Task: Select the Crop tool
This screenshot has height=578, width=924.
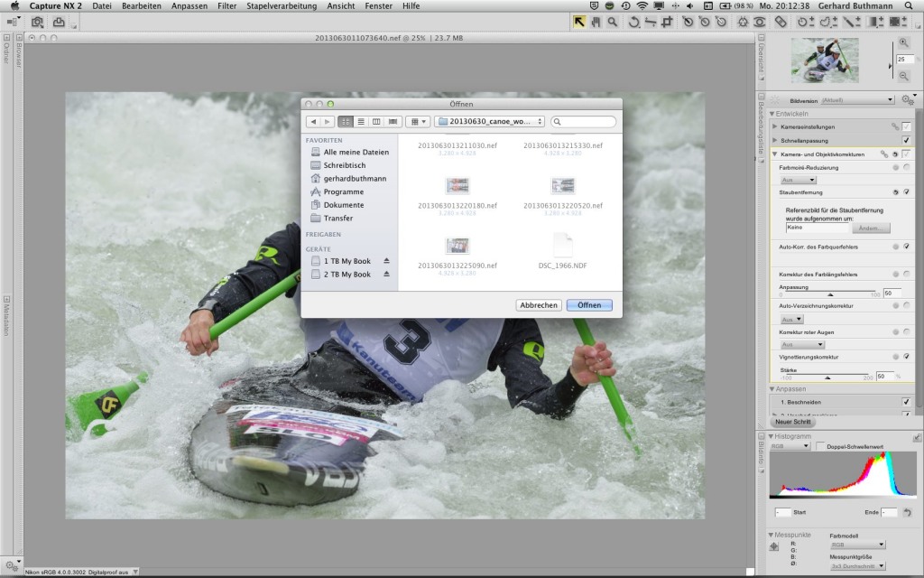Action: 667,23
